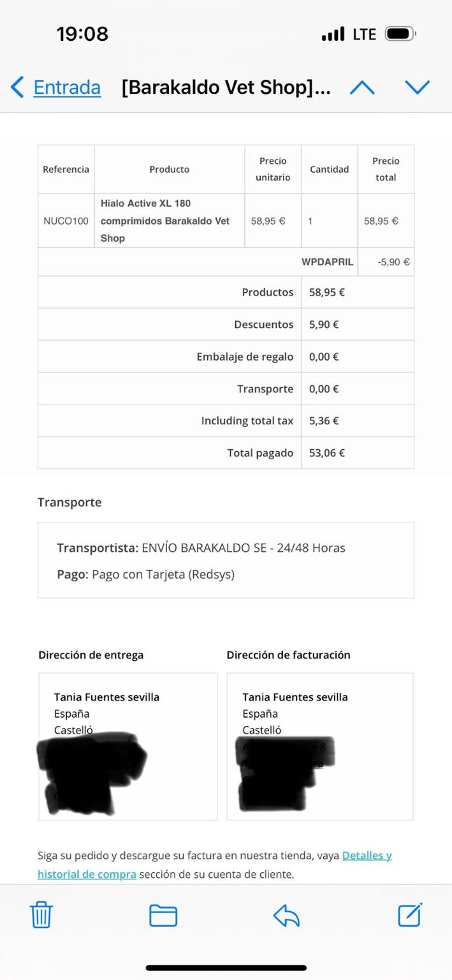Image resolution: width=452 pixels, height=980 pixels.
Task: Return to Entrada inbox
Action: (x=66, y=87)
